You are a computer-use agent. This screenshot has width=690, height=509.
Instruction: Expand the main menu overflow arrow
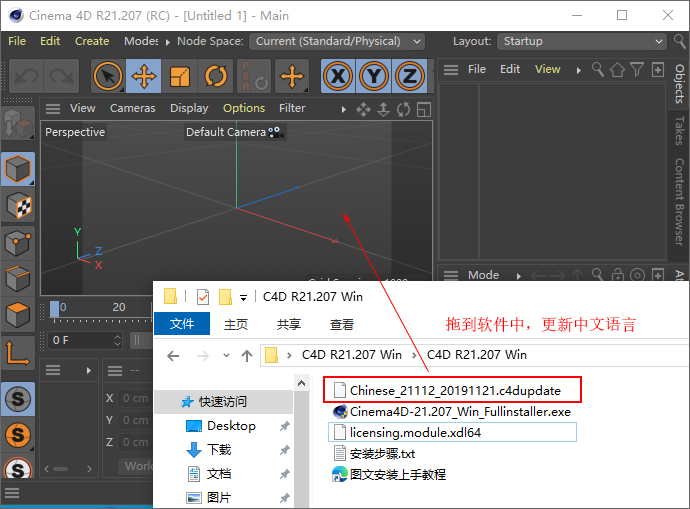click(x=168, y=42)
